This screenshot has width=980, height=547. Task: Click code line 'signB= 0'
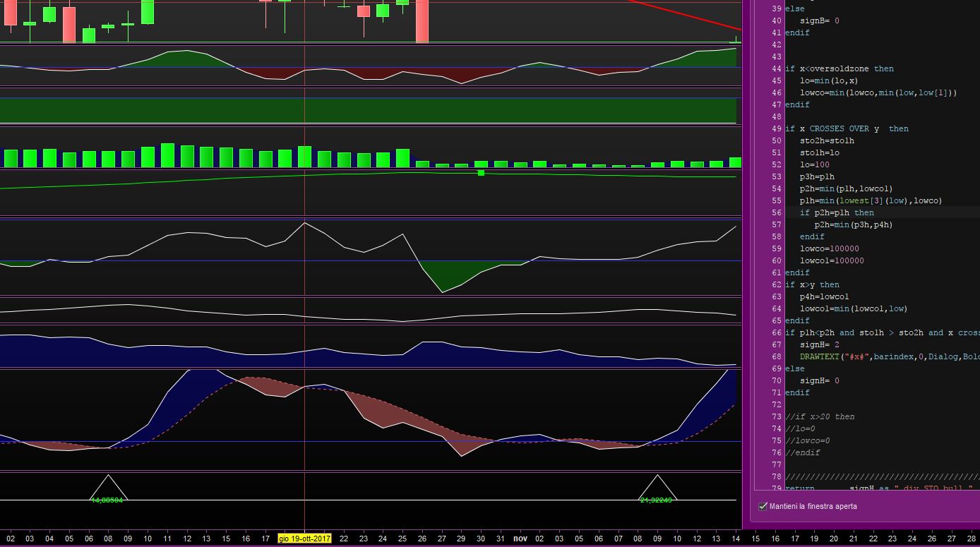[819, 20]
